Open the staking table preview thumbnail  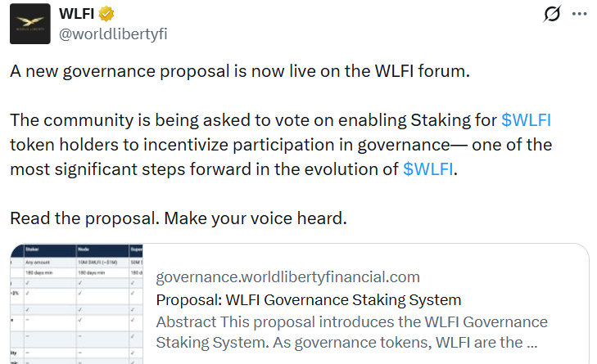76,304
